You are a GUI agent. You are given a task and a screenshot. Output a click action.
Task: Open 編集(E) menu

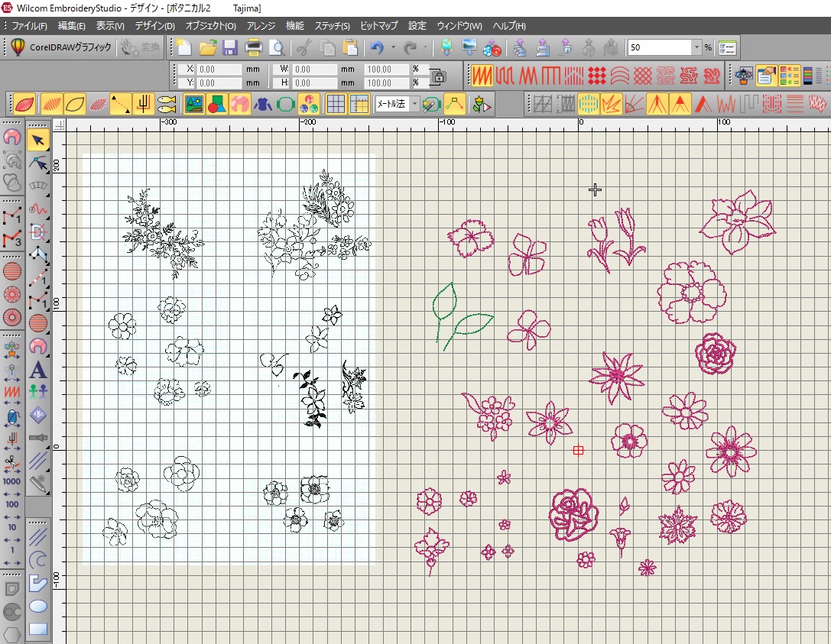[72, 25]
